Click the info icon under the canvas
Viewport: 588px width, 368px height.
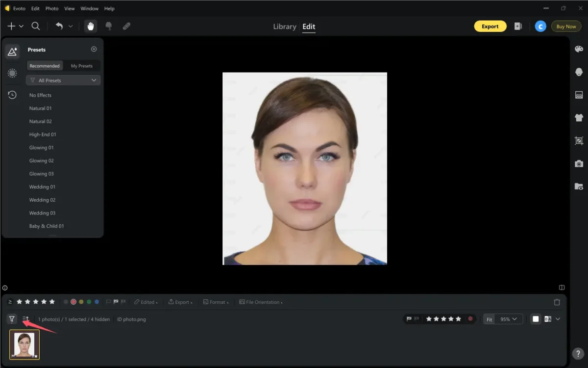point(5,288)
